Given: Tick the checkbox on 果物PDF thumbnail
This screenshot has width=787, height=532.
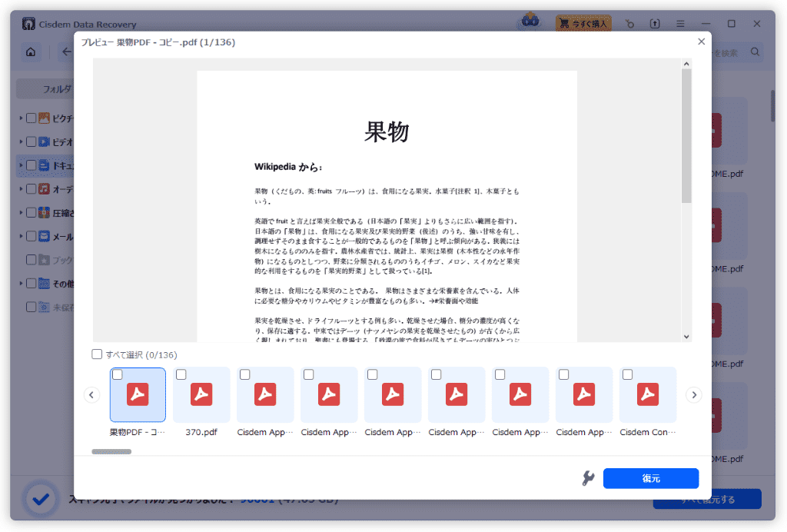Looking at the screenshot, I should click(x=117, y=374).
